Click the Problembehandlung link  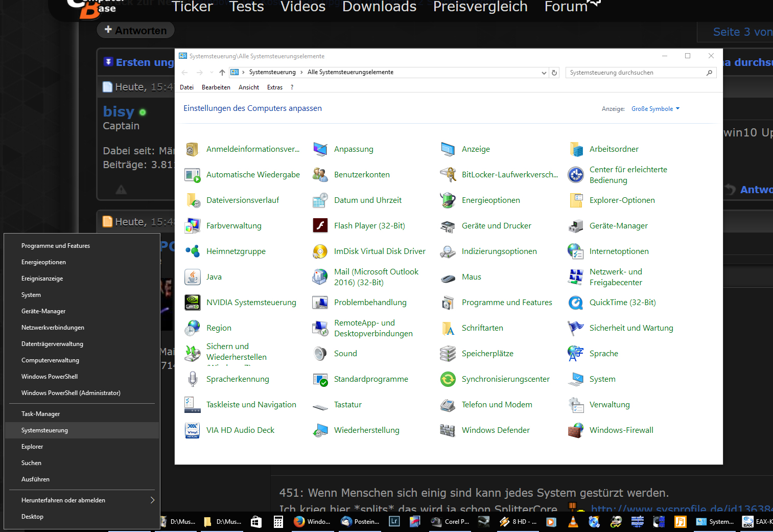click(x=370, y=303)
